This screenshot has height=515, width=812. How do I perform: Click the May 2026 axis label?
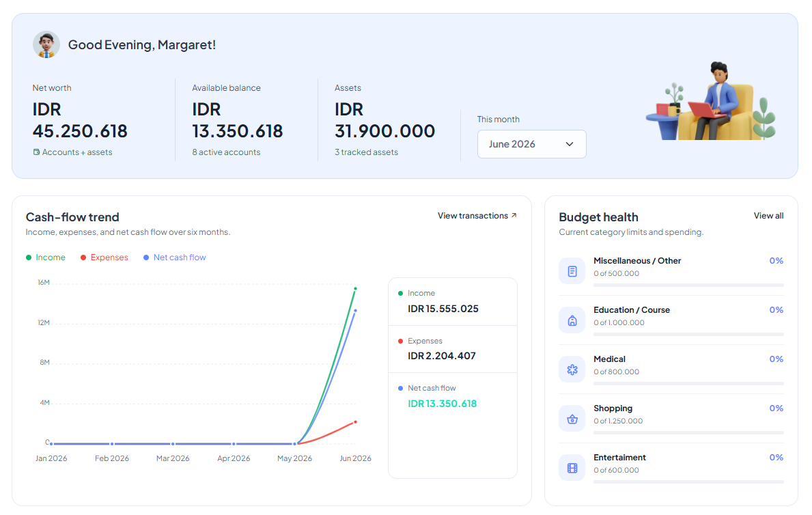[294, 458]
